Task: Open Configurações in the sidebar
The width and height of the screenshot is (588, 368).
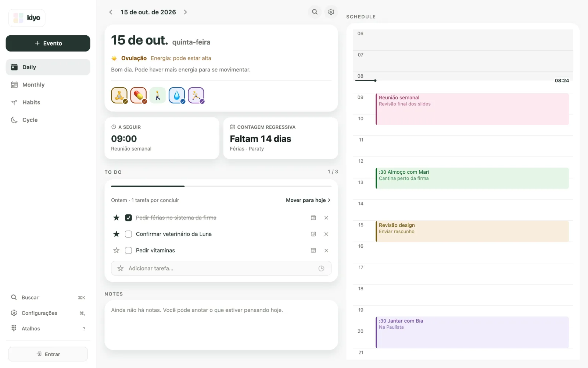Action: (x=48, y=313)
